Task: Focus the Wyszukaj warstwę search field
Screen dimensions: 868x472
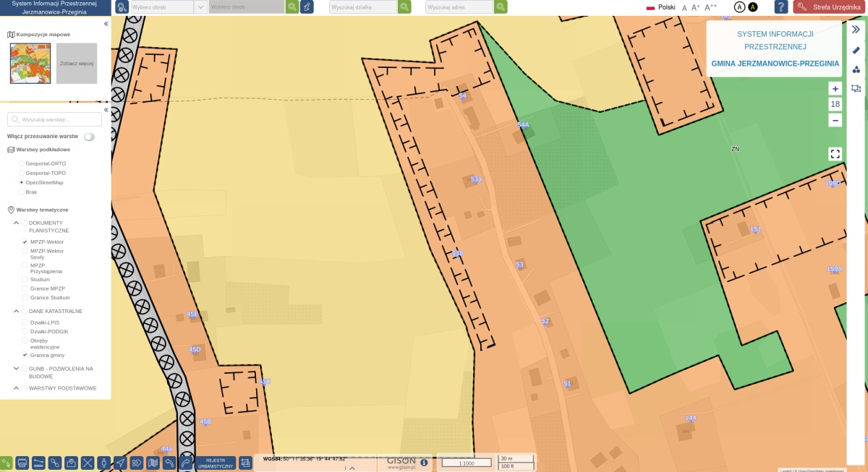Action: click(54, 119)
